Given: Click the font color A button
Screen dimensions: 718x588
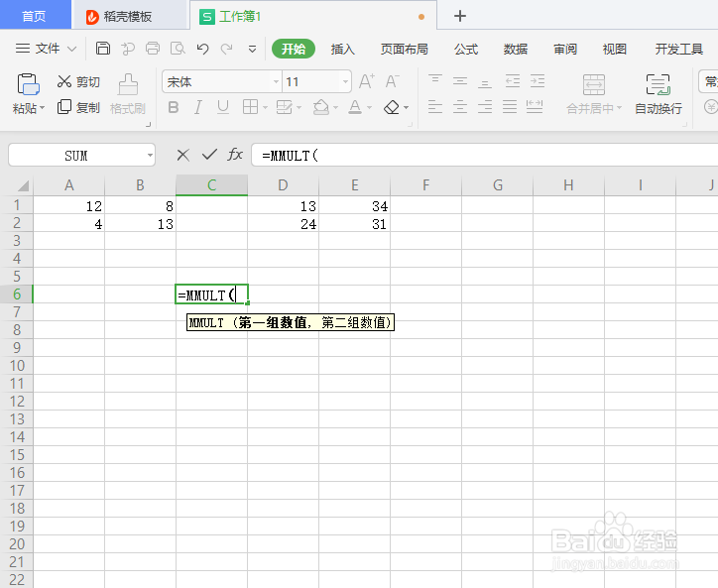Looking at the screenshot, I should coord(355,107).
